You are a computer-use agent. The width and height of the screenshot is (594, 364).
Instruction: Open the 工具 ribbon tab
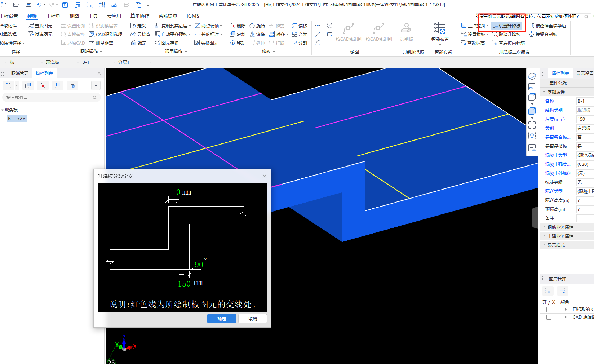coord(93,16)
